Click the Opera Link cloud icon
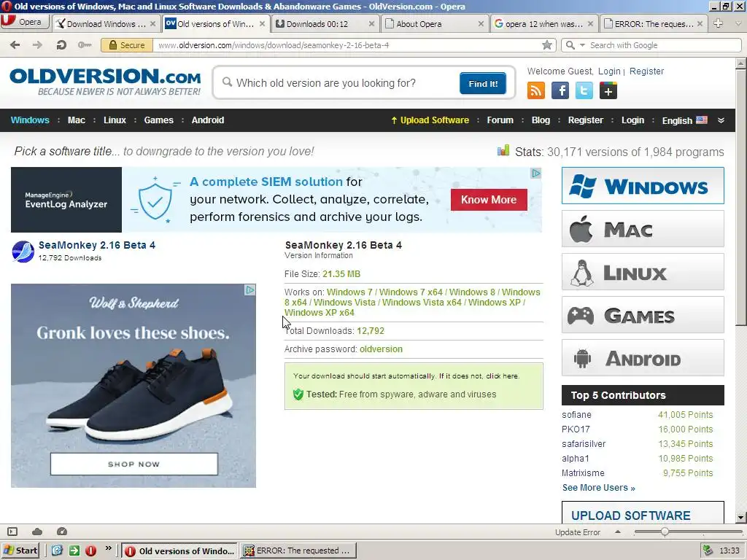This screenshot has height=560, width=747. (x=37, y=532)
